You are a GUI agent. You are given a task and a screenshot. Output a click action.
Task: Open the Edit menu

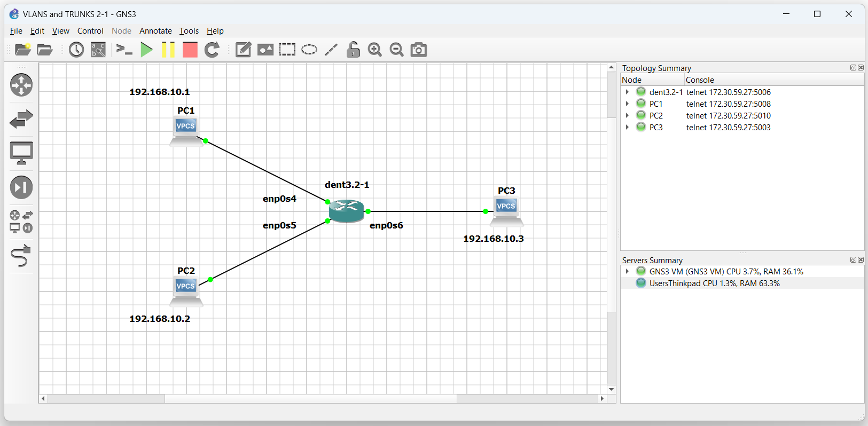pos(37,31)
